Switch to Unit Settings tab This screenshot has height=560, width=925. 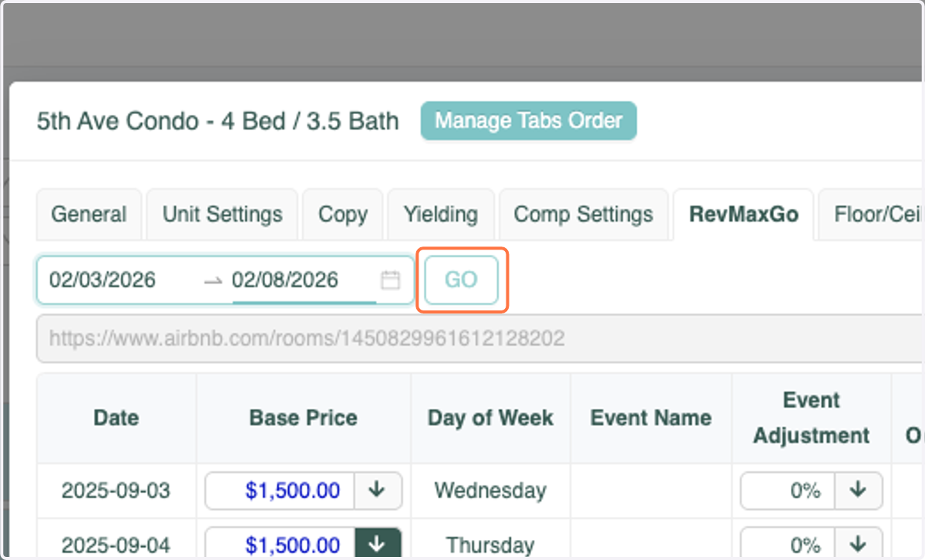(222, 214)
